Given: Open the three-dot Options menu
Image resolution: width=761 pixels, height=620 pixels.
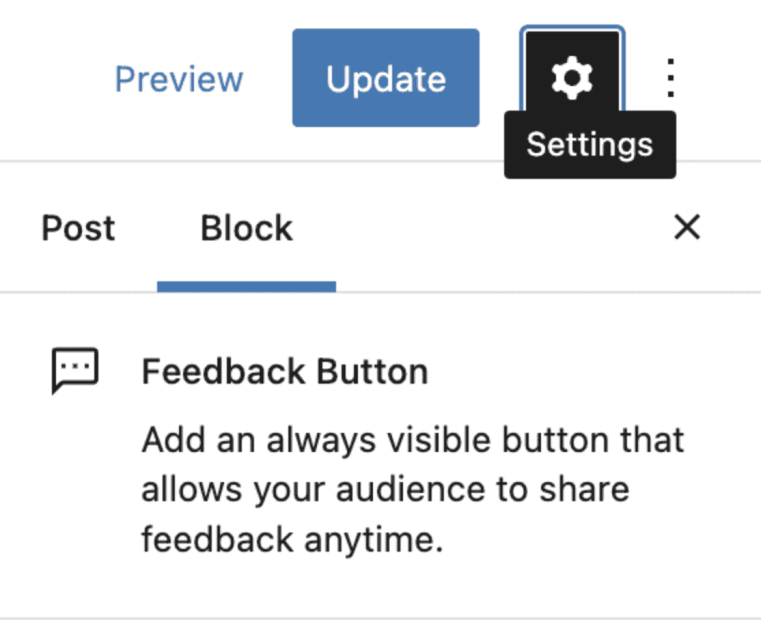Looking at the screenshot, I should click(671, 78).
